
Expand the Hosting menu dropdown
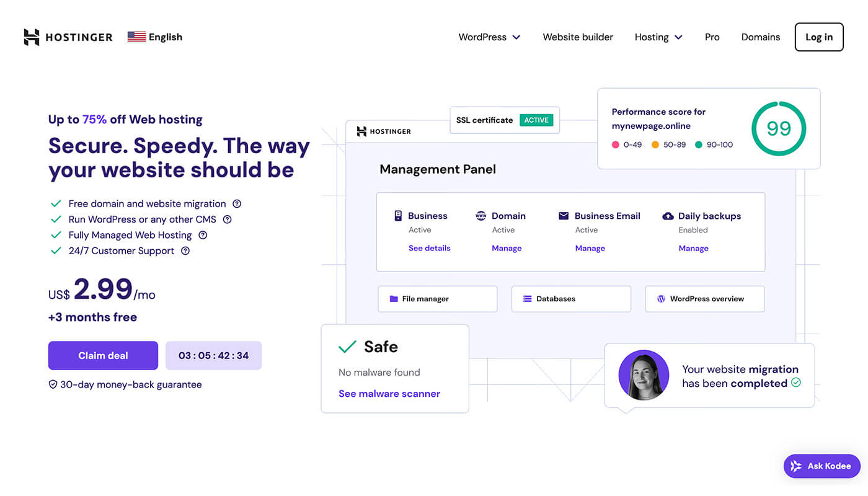(x=658, y=37)
